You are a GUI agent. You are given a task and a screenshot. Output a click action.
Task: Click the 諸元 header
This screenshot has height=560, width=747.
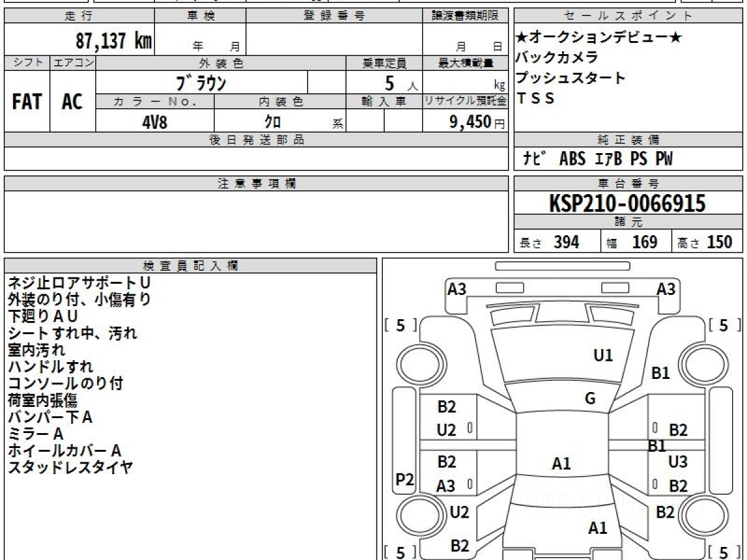[x=628, y=222]
